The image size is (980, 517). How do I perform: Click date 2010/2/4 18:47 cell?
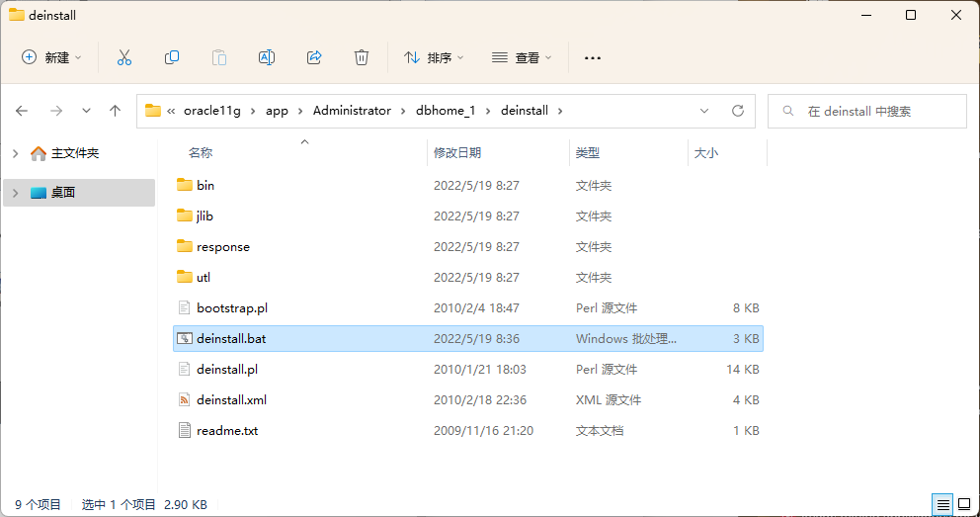476,307
